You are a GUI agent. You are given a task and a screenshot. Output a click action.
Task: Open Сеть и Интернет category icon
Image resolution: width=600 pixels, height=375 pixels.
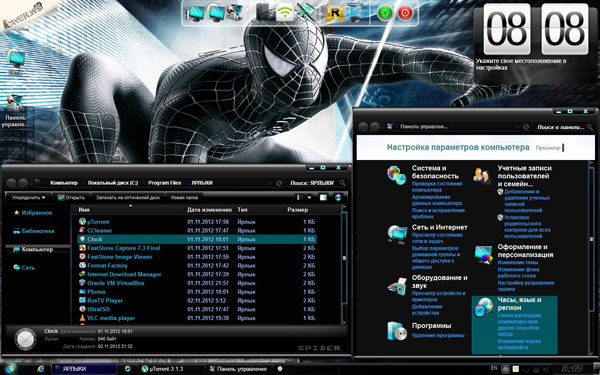[397, 234]
